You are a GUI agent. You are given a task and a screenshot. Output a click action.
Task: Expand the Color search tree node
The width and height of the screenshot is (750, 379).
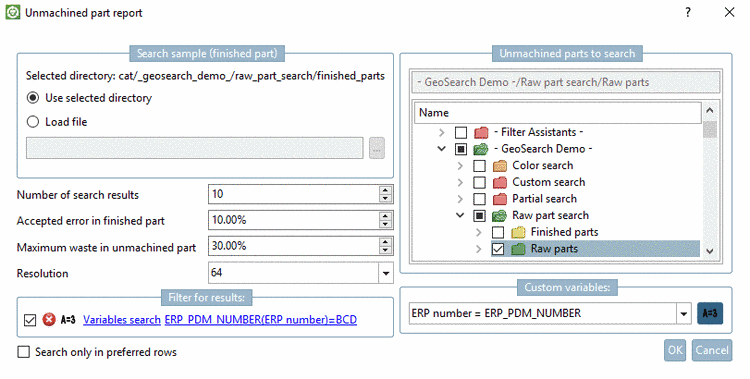(460, 166)
